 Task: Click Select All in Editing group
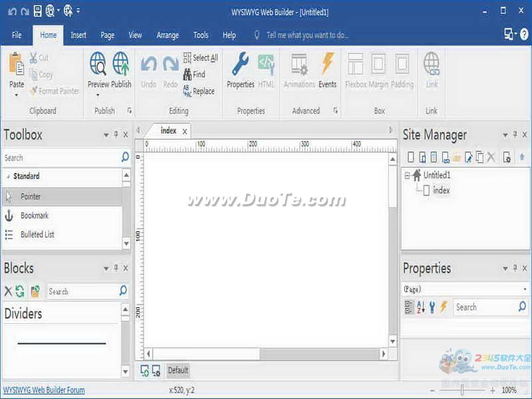point(200,58)
